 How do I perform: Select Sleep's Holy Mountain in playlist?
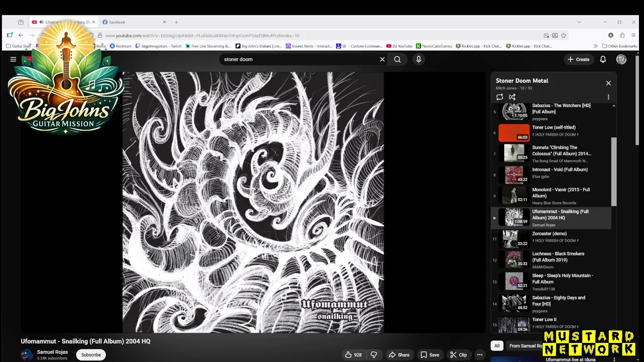coord(551,282)
